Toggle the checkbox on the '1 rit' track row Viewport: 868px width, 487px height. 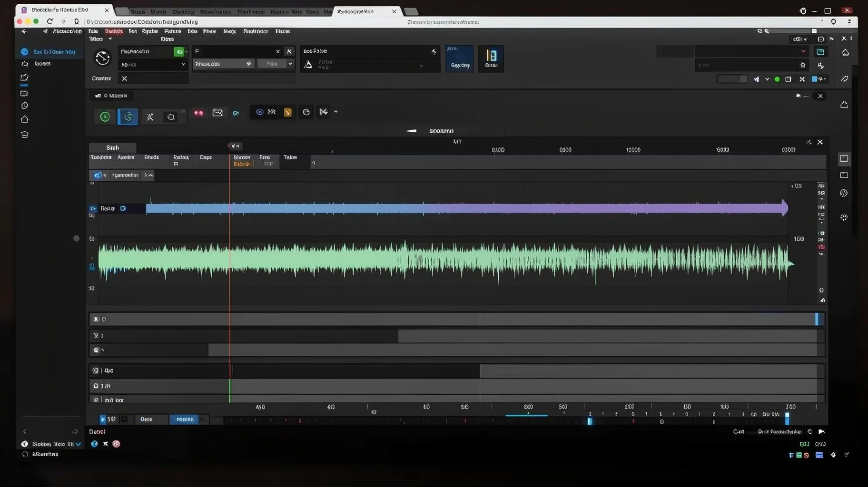coord(96,386)
